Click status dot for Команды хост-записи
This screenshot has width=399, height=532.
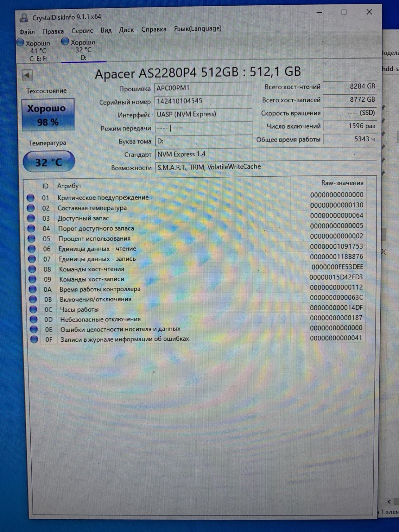33,279
